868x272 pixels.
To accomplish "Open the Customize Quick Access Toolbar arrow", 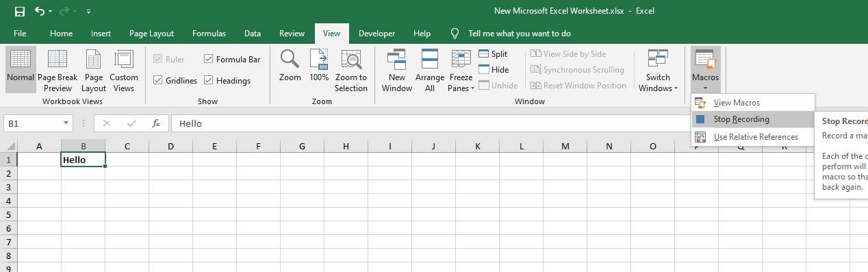I will point(90,12).
